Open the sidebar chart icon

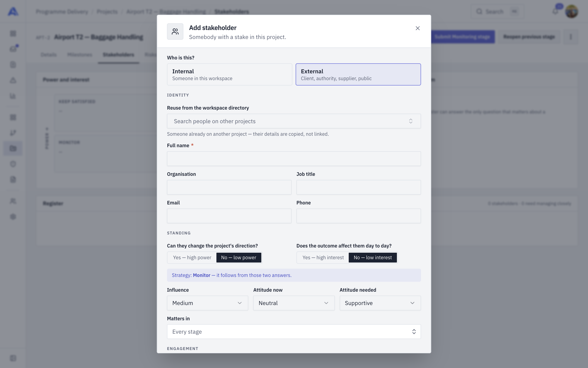tap(13, 96)
